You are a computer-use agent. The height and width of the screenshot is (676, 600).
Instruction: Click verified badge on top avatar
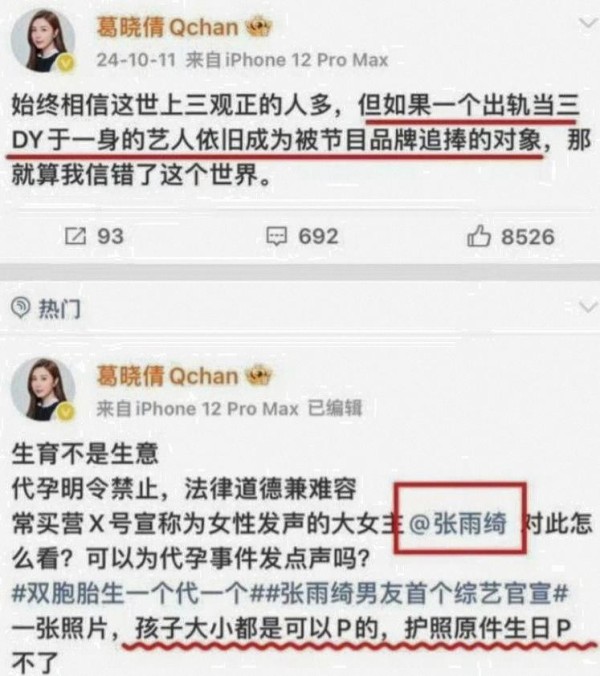click(66, 64)
